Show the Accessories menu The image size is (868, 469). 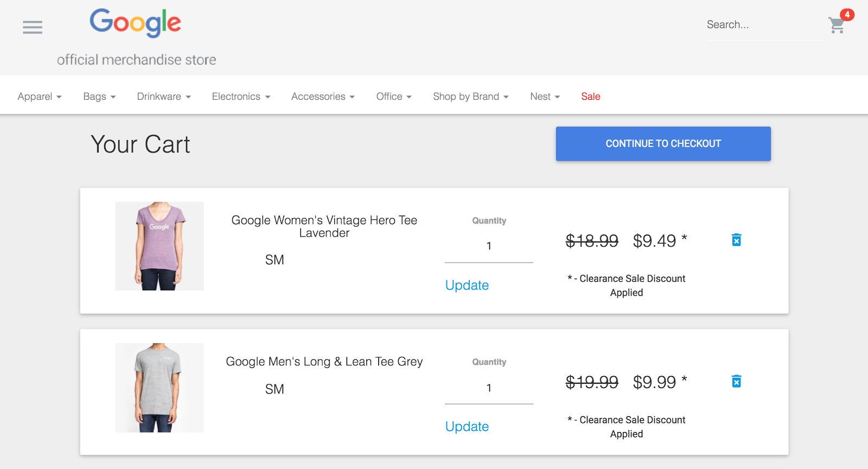click(x=323, y=97)
